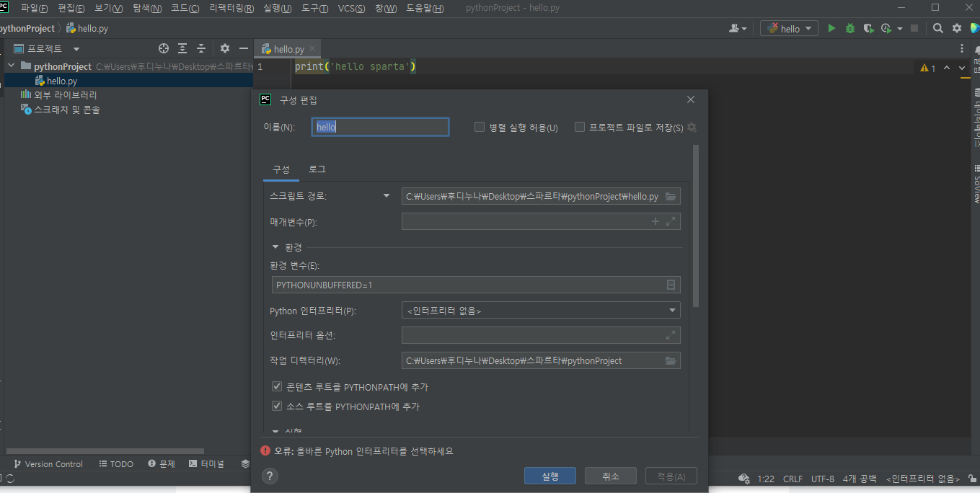Toggle save as project file checkbox
Screen dimensions: 980x493
click(580, 127)
